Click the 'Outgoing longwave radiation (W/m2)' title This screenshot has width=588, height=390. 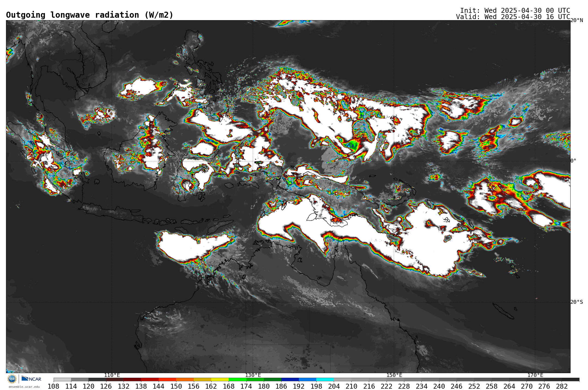coord(90,15)
